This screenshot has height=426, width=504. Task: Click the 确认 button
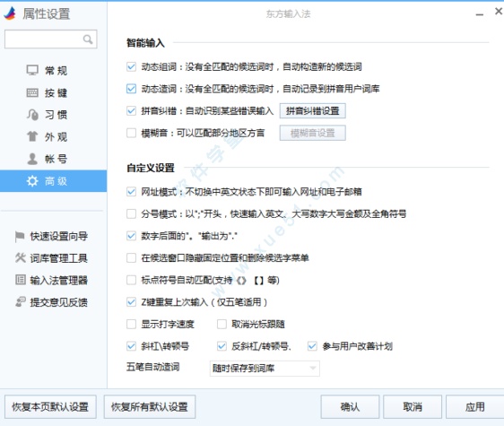tap(350, 406)
